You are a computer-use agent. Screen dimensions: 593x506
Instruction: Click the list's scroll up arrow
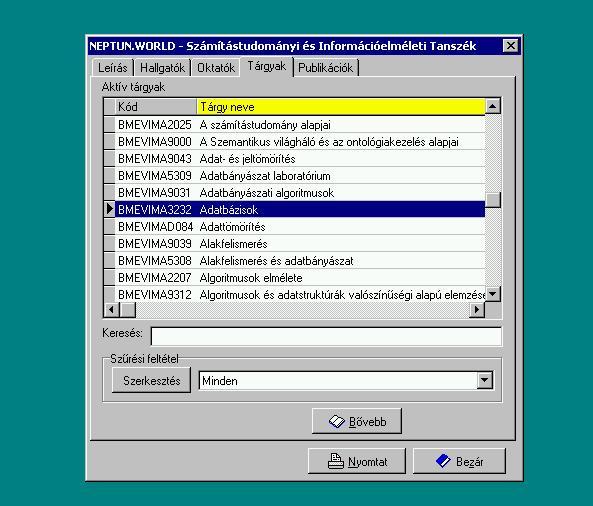(493, 106)
